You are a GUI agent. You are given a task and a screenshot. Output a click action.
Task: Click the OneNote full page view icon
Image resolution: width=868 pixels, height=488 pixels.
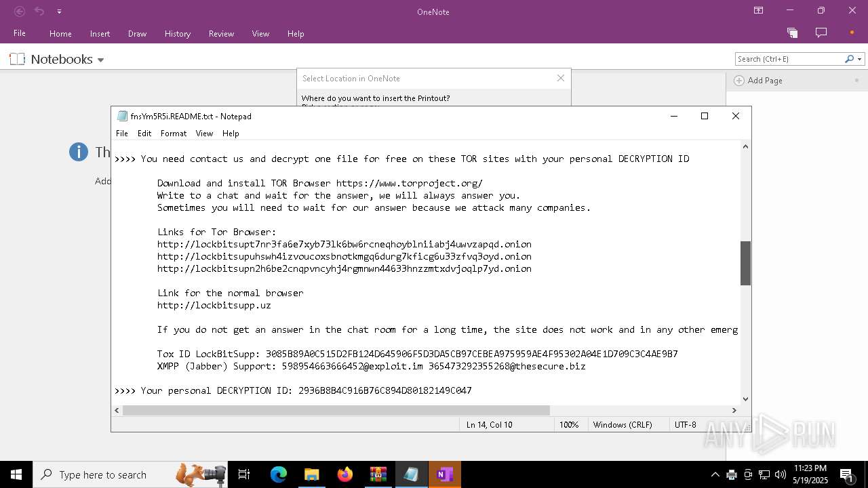[792, 33]
